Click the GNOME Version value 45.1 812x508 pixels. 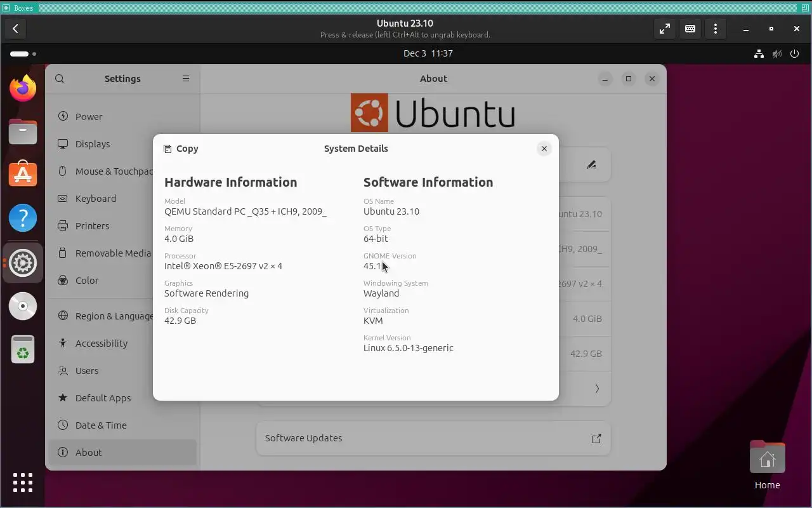tap(372, 266)
